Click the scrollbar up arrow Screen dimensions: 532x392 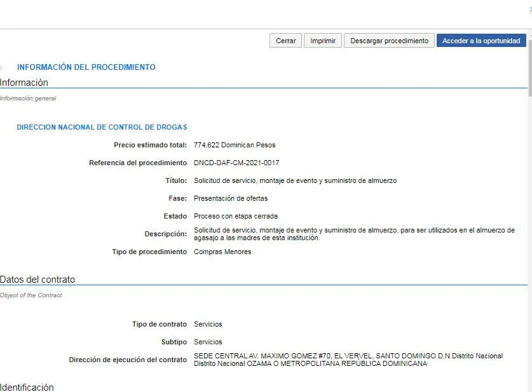pos(529,32)
